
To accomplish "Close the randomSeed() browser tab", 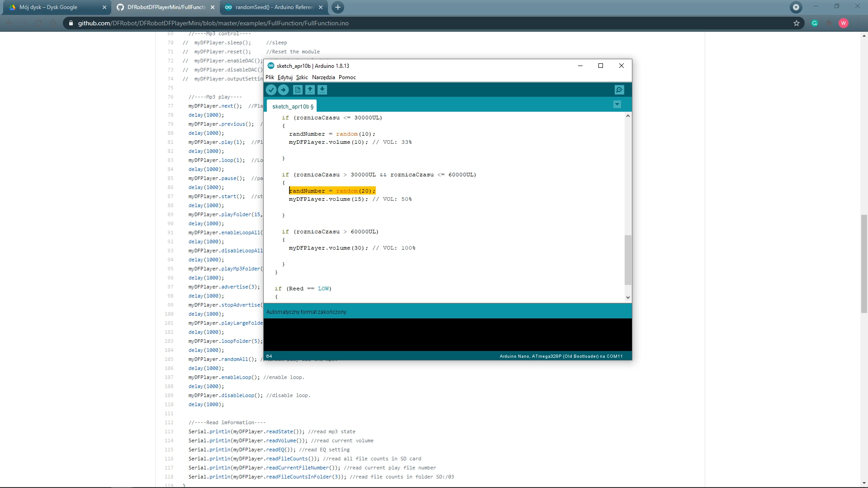I will click(x=321, y=7).
